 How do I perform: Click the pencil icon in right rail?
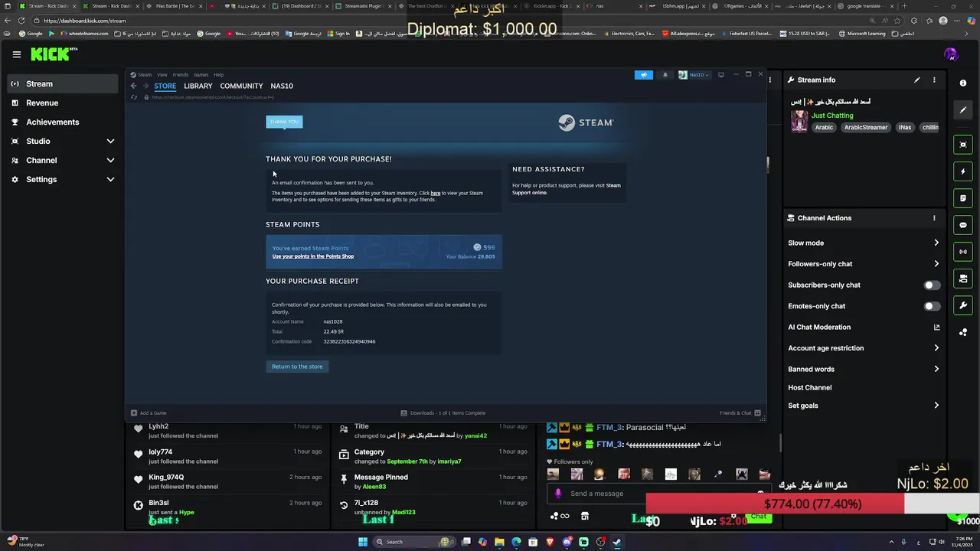pyautogui.click(x=963, y=109)
